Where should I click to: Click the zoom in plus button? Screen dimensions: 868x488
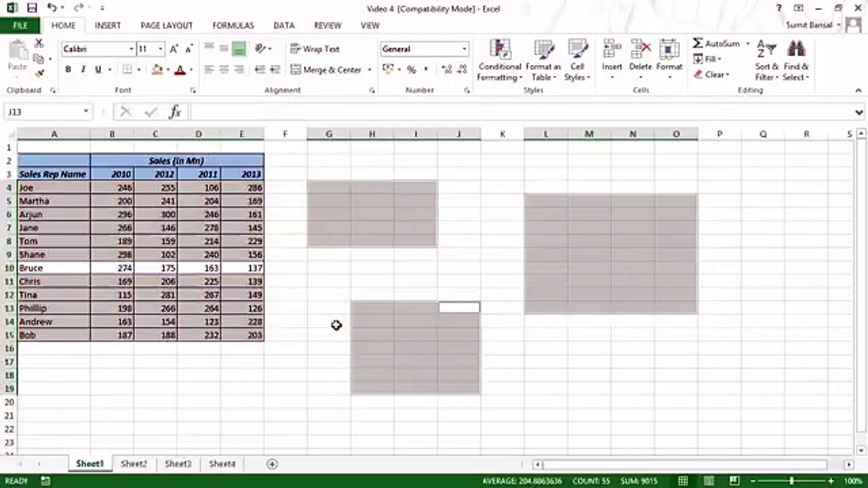point(831,481)
